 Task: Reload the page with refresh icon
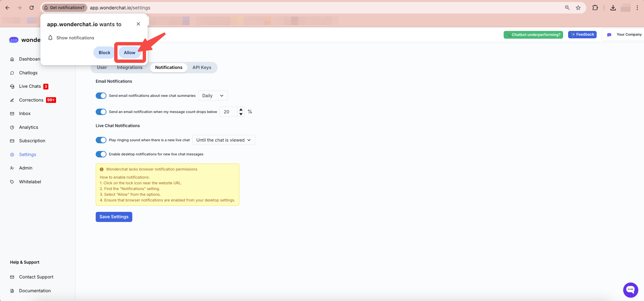tap(32, 8)
